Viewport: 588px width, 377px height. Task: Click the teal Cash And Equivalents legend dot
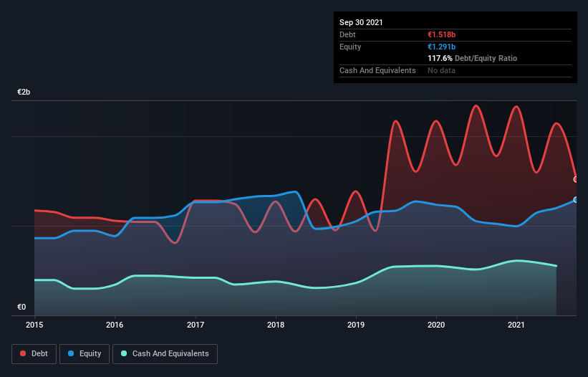point(124,353)
